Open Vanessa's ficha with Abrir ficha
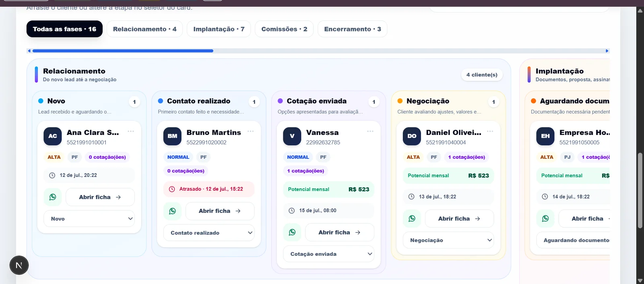 click(340, 232)
